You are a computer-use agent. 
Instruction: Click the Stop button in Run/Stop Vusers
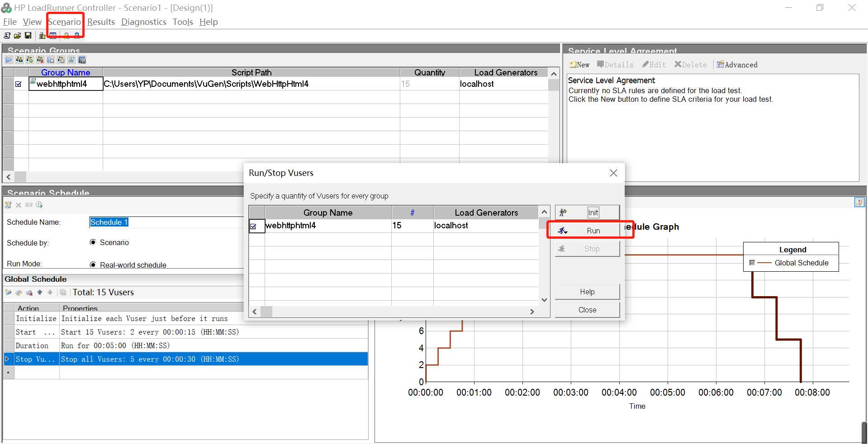pyautogui.click(x=587, y=249)
